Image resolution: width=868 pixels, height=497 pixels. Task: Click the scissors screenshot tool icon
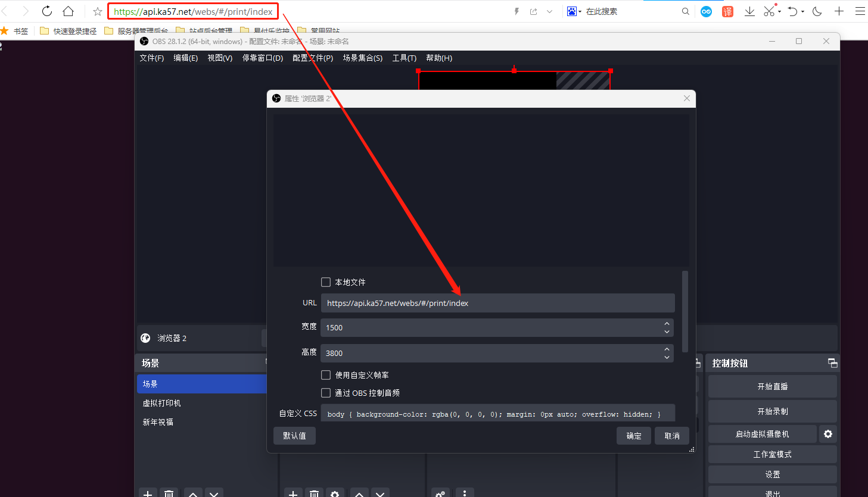[x=769, y=11]
